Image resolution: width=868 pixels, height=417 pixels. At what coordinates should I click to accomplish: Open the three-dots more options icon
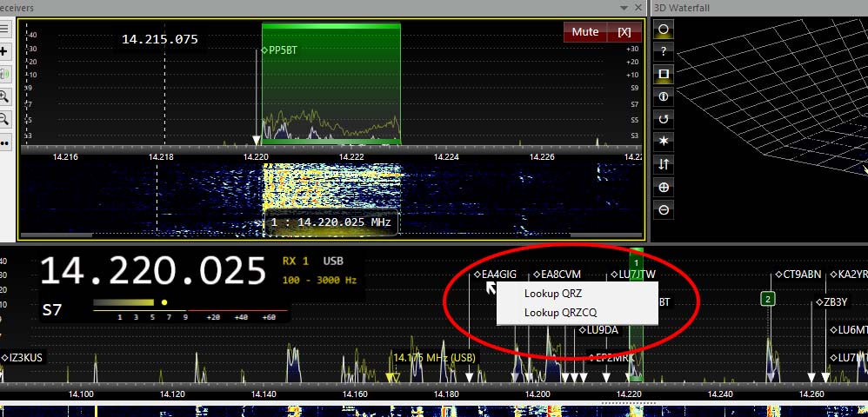click(x=4, y=142)
